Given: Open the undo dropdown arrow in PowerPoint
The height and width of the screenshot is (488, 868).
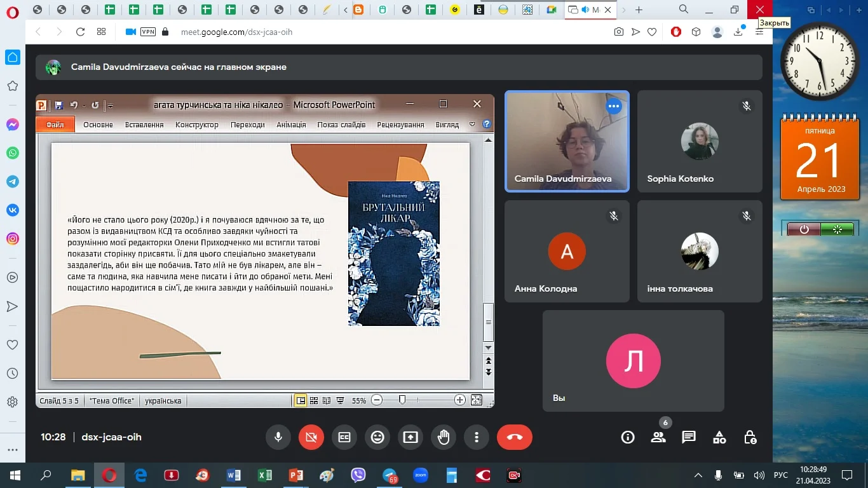Looking at the screenshot, I should (84, 105).
